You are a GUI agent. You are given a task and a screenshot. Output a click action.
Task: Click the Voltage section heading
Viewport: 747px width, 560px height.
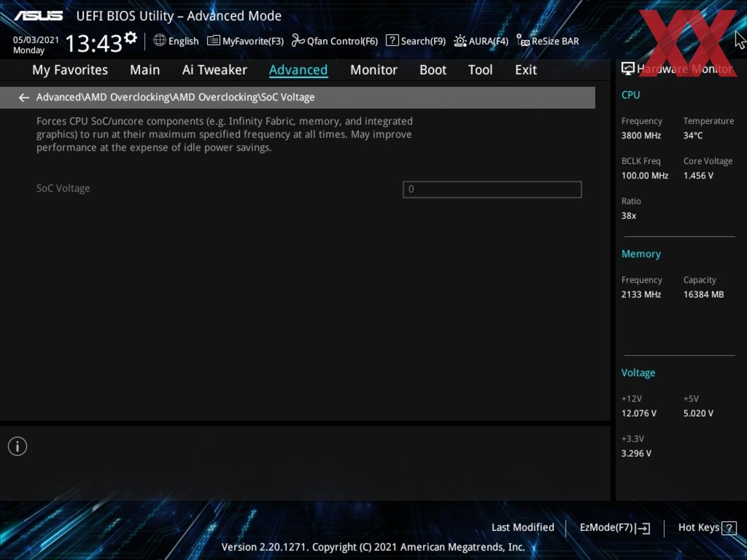(638, 373)
